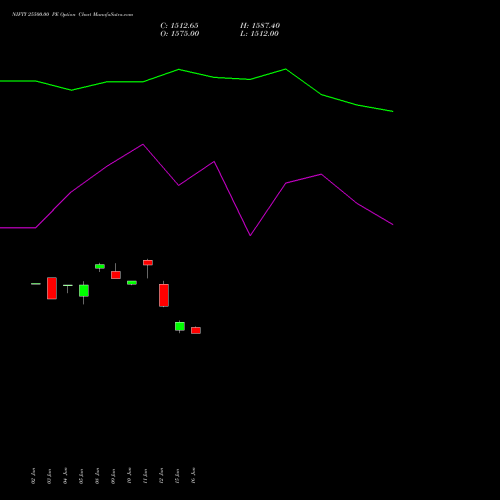Click the 09 Jun date axis label
This screenshot has width=500, height=500.
[x=113, y=476]
